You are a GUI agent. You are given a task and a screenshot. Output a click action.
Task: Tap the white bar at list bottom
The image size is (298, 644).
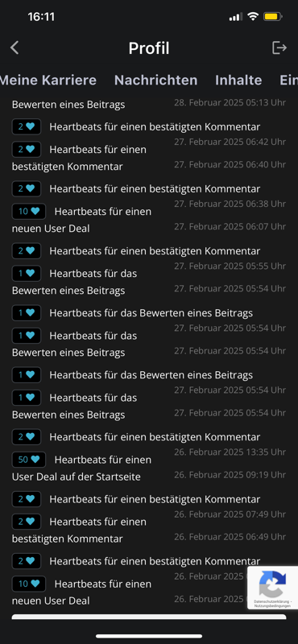tap(149, 617)
